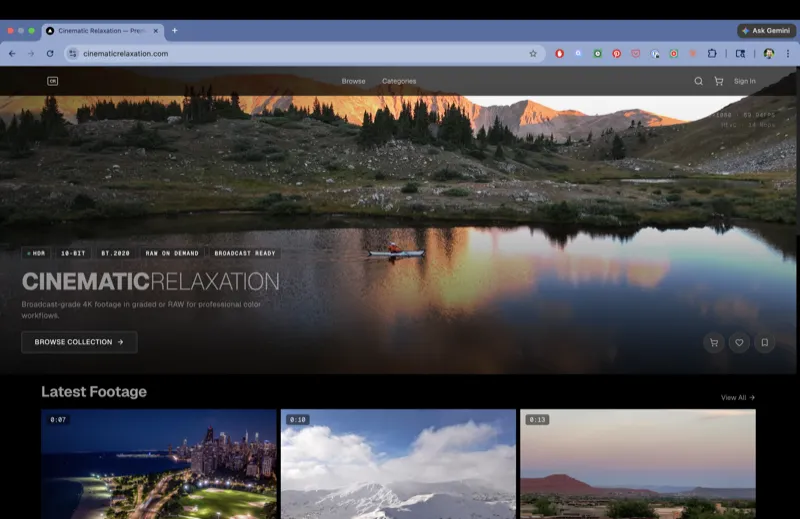Save the hero clip with the bookmark icon
This screenshot has height=519, width=800.
[x=764, y=343]
